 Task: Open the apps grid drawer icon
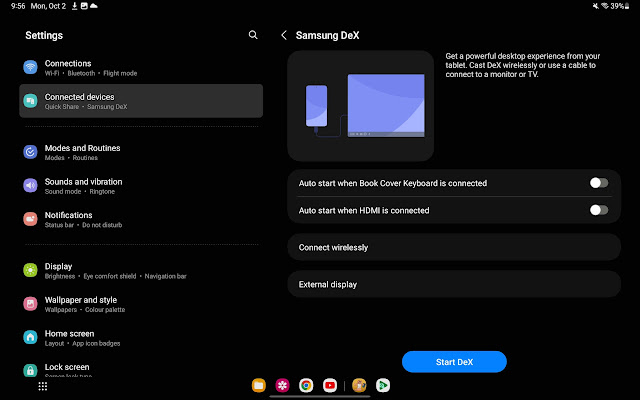point(42,386)
